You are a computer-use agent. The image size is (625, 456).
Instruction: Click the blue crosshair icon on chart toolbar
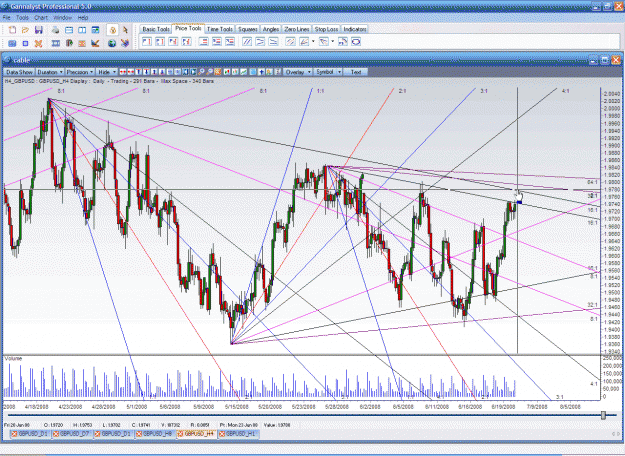(x=261, y=72)
